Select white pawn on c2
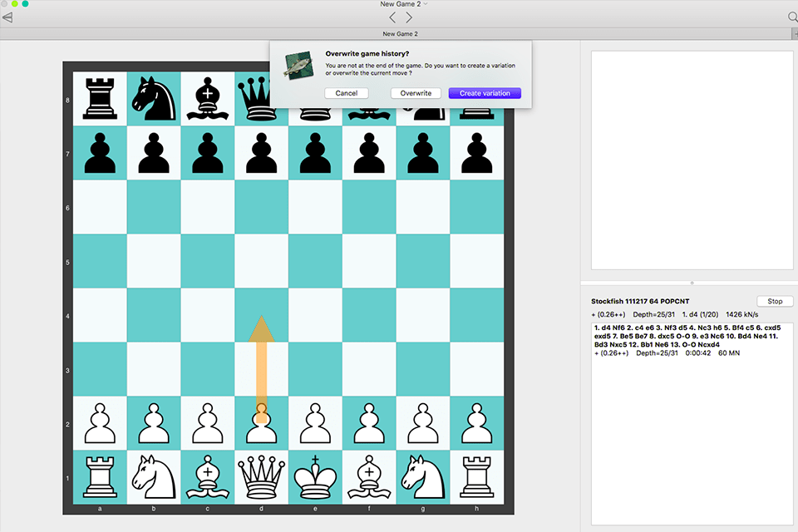Viewport: 798px width, 532px height. click(208, 424)
